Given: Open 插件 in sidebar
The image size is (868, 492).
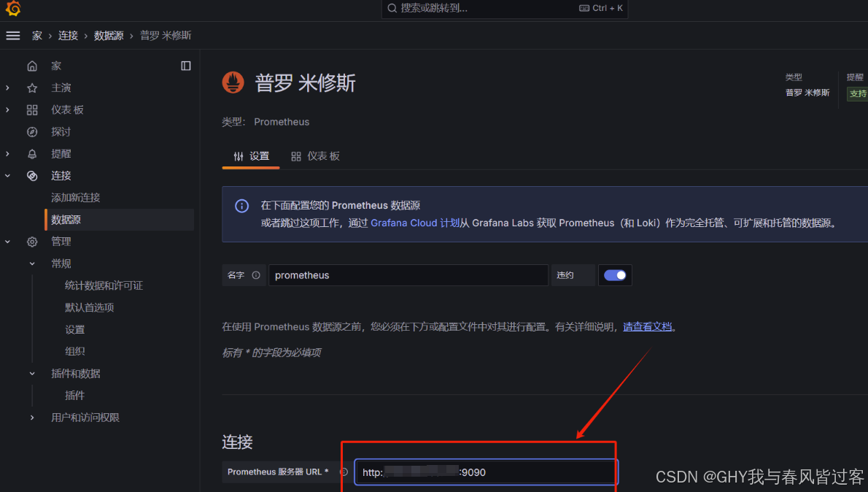Looking at the screenshot, I should [x=74, y=395].
